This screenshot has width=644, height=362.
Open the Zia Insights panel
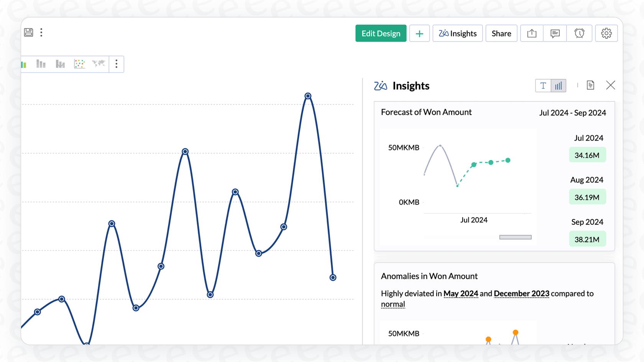tap(457, 33)
